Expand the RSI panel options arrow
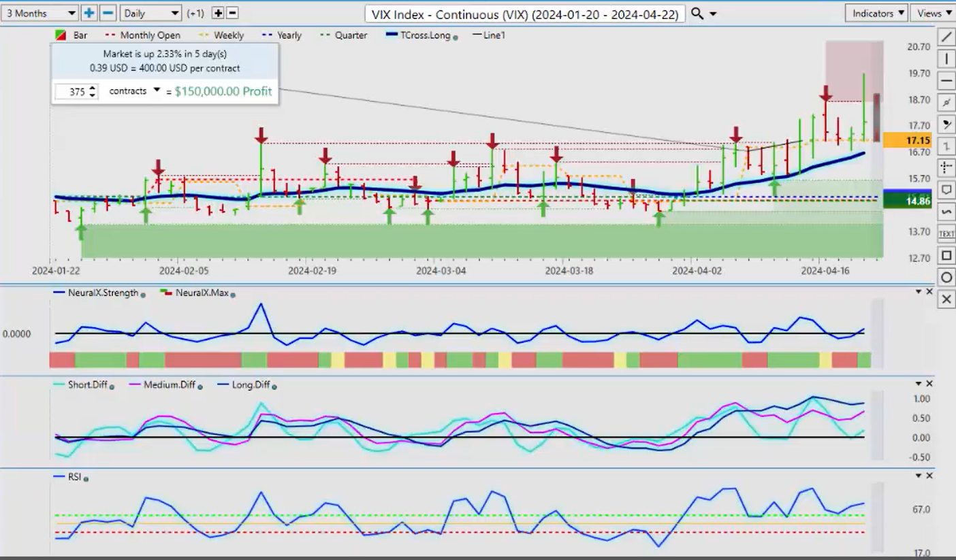956x560 pixels. pos(918,476)
